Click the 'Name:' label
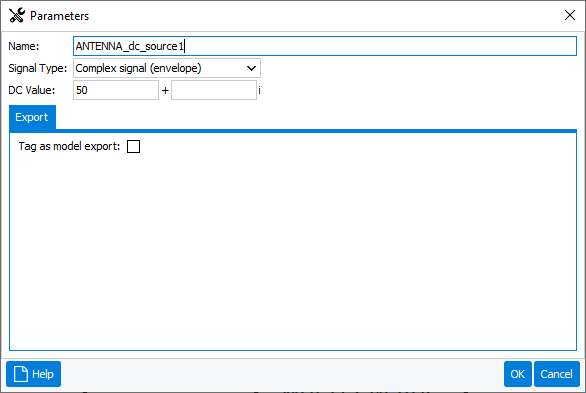Viewport: 586px width, 393px height. click(24, 46)
